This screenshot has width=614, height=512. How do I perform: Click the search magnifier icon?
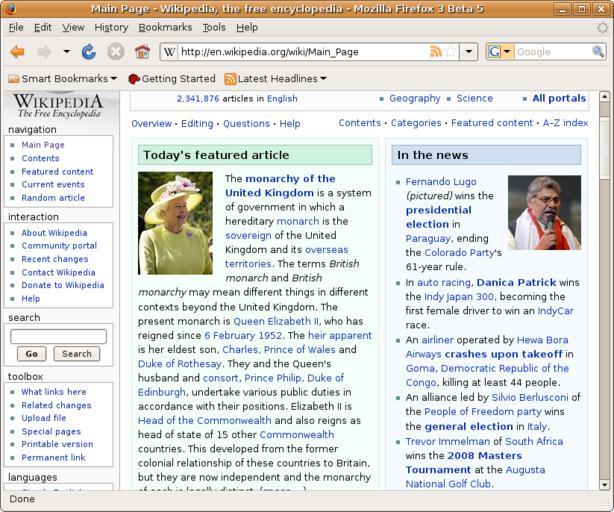point(598,51)
